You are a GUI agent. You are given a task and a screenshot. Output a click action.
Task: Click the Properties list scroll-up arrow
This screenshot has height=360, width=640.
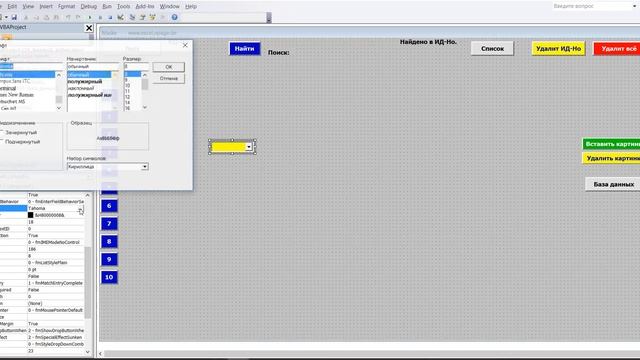pos(87,195)
